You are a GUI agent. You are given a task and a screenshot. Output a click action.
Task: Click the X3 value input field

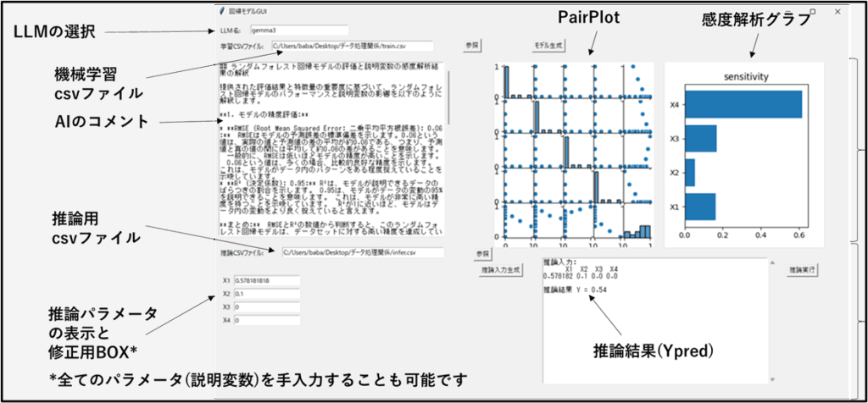[267, 307]
